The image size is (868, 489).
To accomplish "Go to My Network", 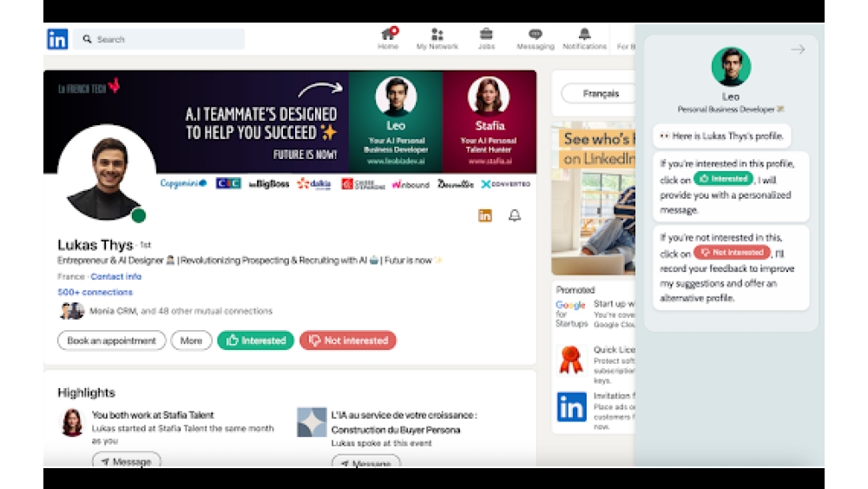I will [x=437, y=39].
